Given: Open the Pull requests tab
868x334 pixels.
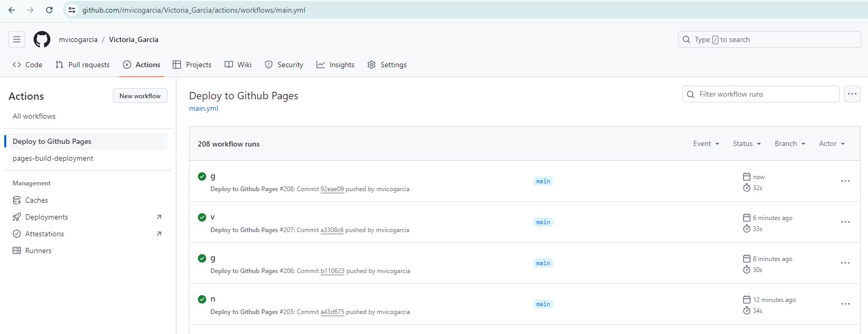Looking at the screenshot, I should click(82, 65).
